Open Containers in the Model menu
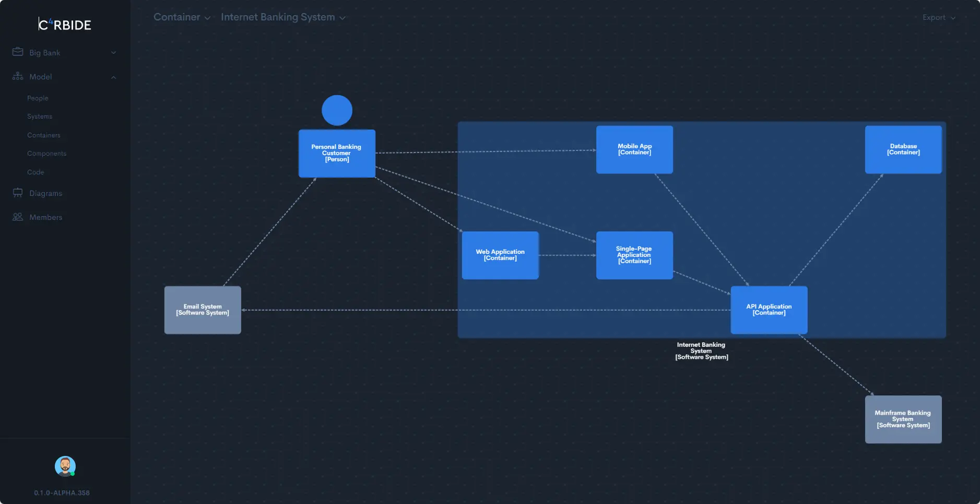Viewport: 980px width, 504px height. click(44, 135)
